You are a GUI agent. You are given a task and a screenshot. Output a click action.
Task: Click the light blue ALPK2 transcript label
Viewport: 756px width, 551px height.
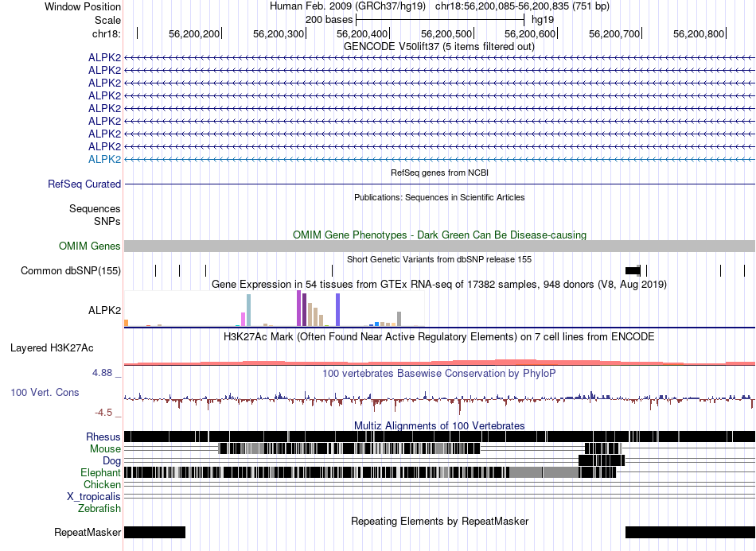(104, 160)
